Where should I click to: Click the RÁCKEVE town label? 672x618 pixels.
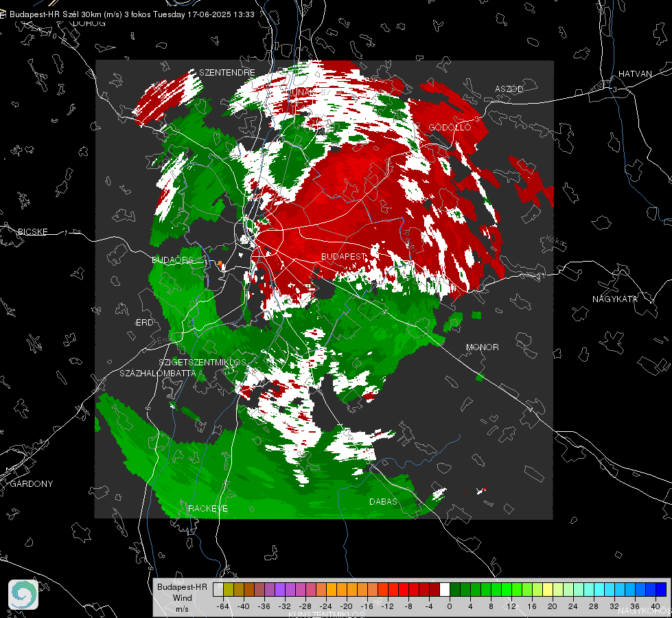(208, 509)
